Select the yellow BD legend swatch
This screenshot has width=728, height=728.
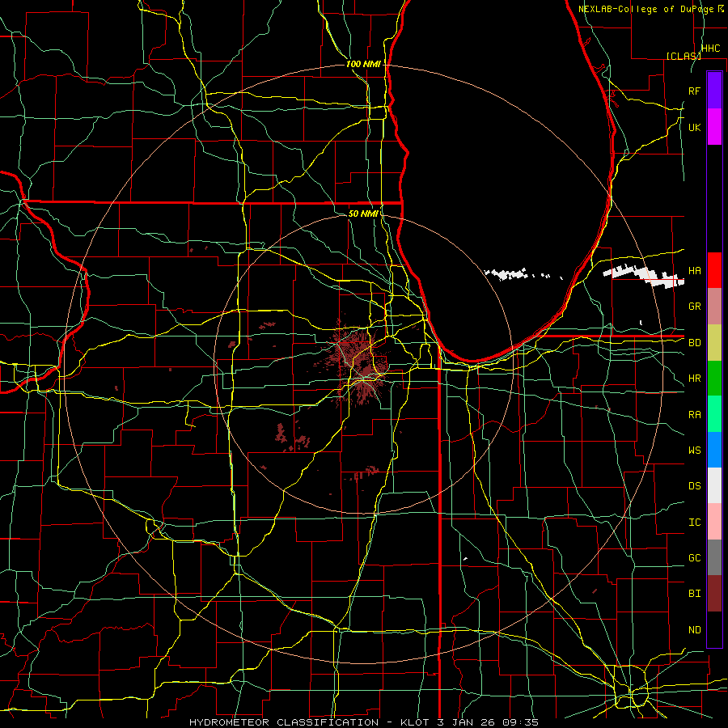click(714, 343)
